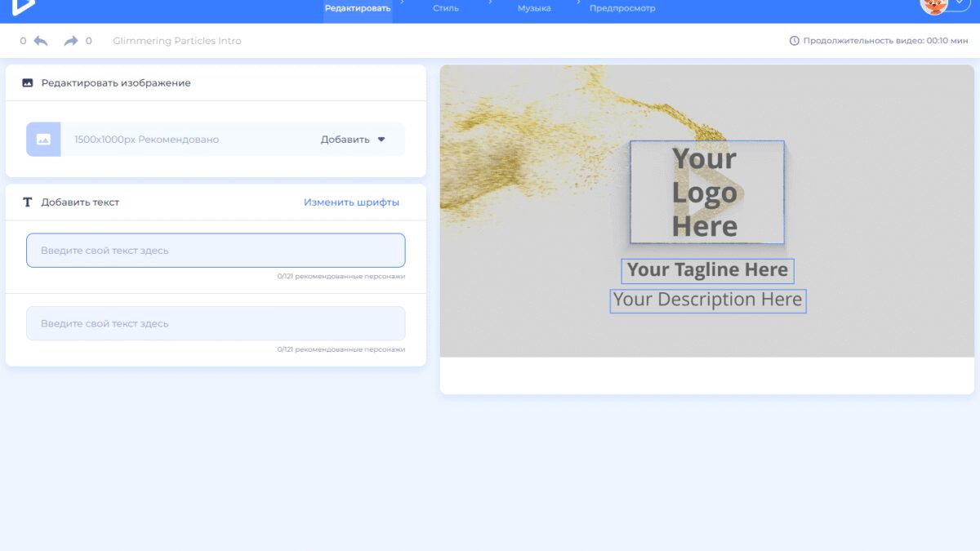Click the T icon beside Добавить текст
This screenshot has height=551, width=980.
[27, 202]
